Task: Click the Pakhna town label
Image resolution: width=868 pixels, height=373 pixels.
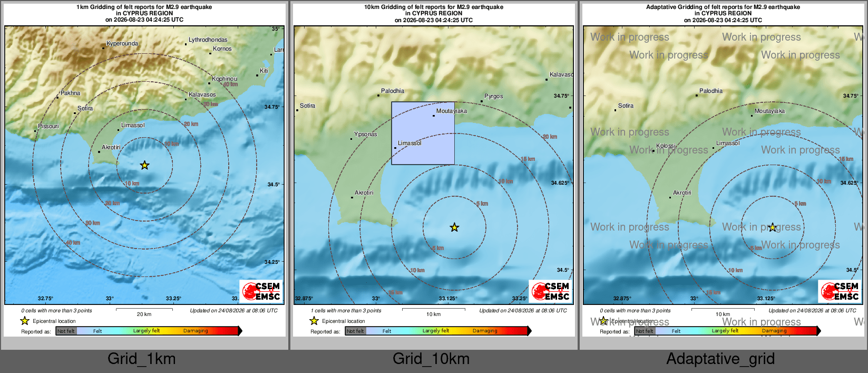Action: click(x=71, y=93)
